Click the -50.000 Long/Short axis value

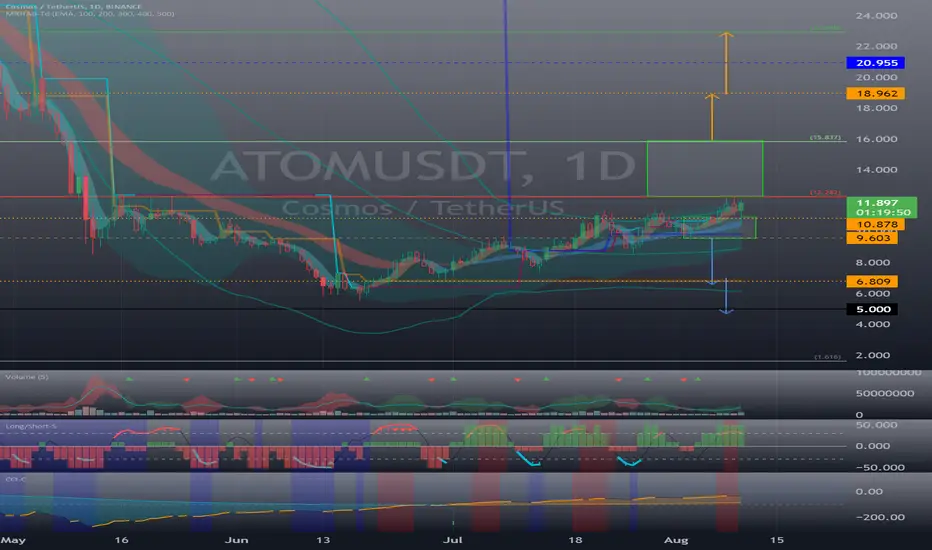[x=880, y=467]
